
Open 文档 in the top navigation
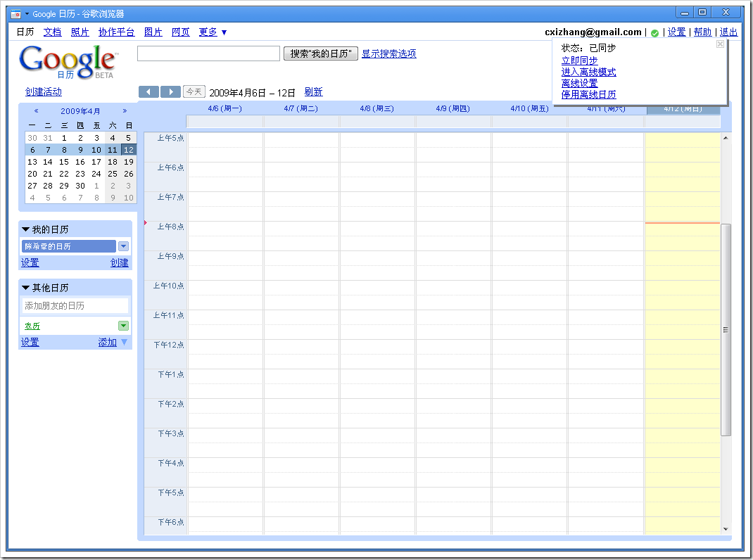[x=52, y=32]
